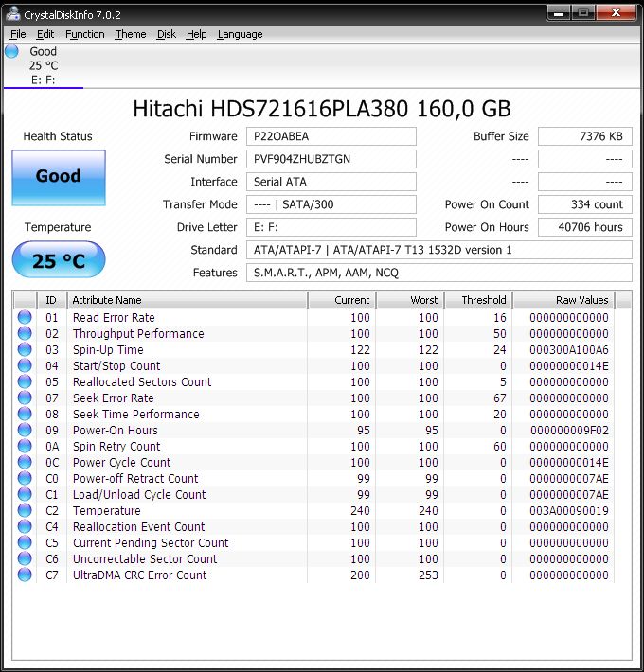Click the status icon for Read Error Rate

[25, 318]
